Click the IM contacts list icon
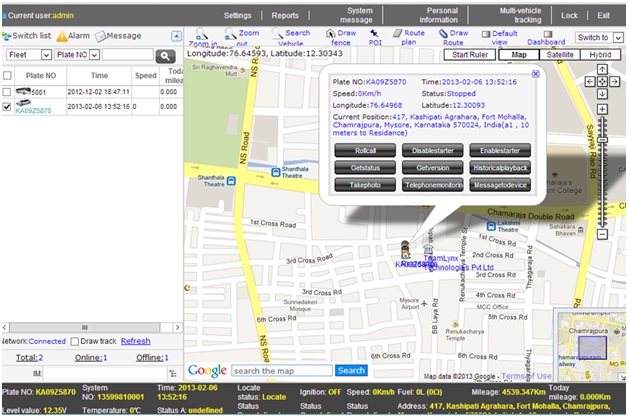This screenshot has height=417, width=628. click(173, 374)
